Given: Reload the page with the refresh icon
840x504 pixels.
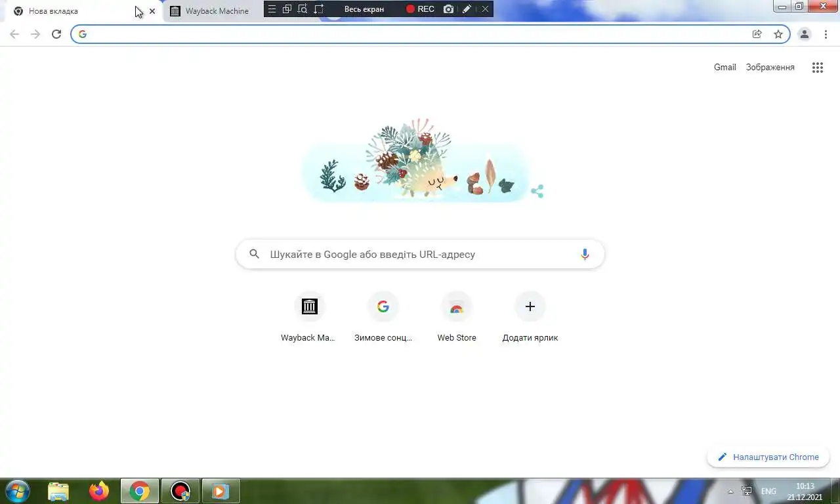Looking at the screenshot, I should click(56, 34).
